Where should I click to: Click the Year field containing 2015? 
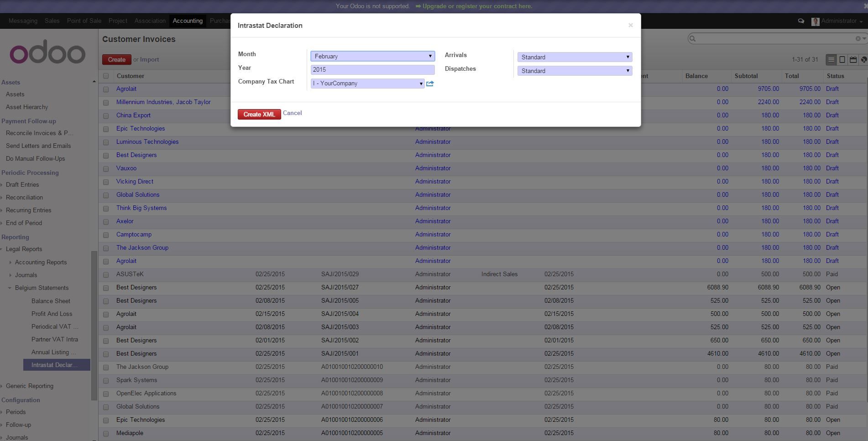click(372, 69)
